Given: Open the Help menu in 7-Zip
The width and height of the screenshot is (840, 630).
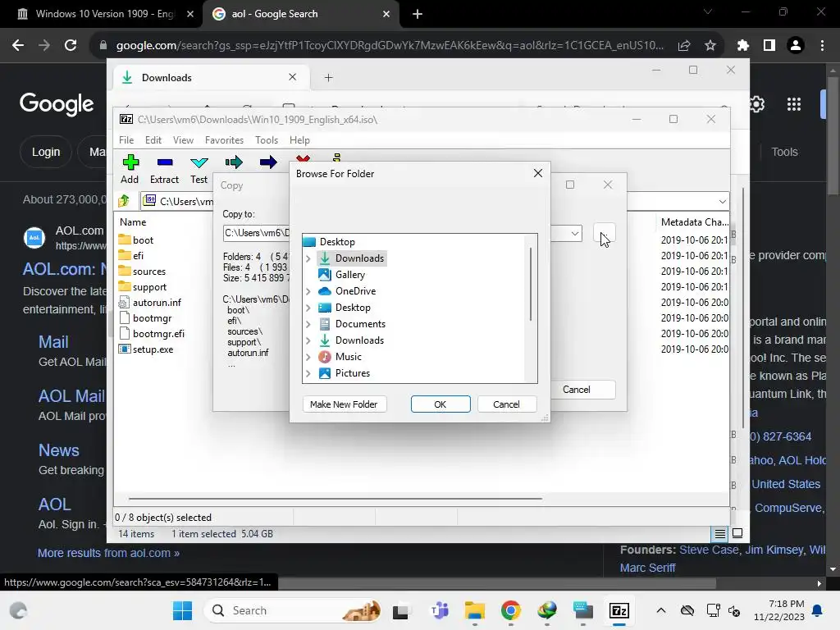Looking at the screenshot, I should point(299,139).
